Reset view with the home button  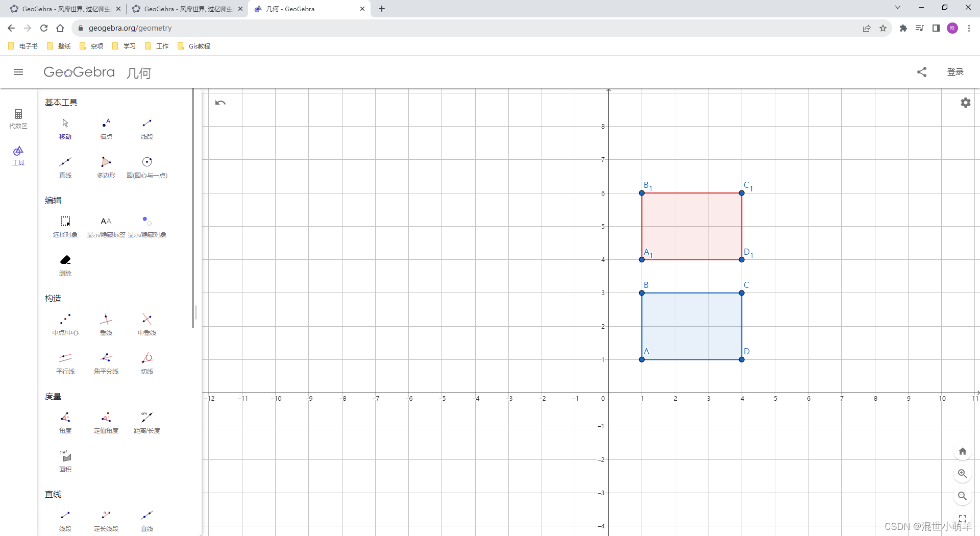[x=963, y=451]
